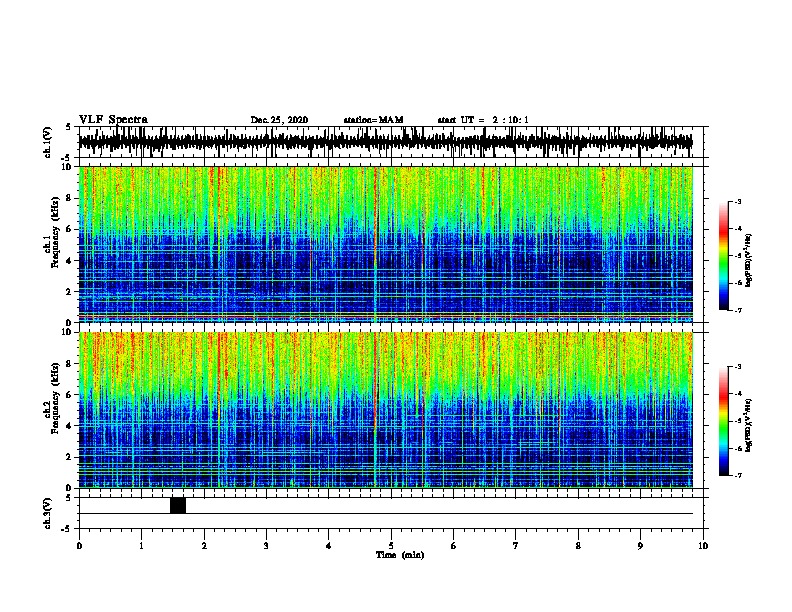Click the "ch.3(V)" axis label
The image size is (792, 612).
(48, 513)
